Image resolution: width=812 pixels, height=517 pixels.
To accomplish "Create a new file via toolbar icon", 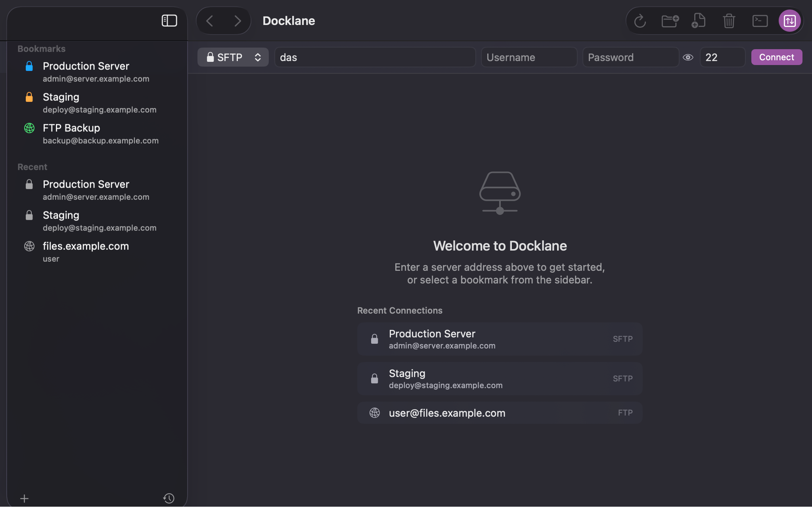I will [699, 21].
